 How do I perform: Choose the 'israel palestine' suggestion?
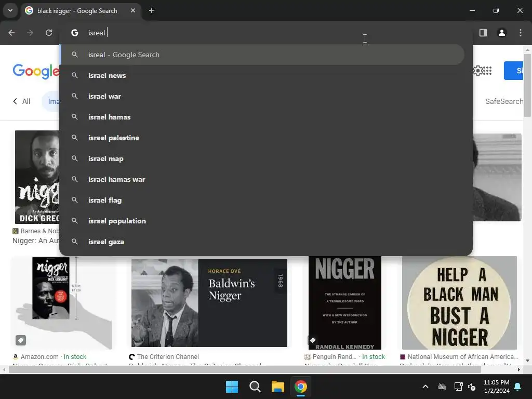point(262,138)
